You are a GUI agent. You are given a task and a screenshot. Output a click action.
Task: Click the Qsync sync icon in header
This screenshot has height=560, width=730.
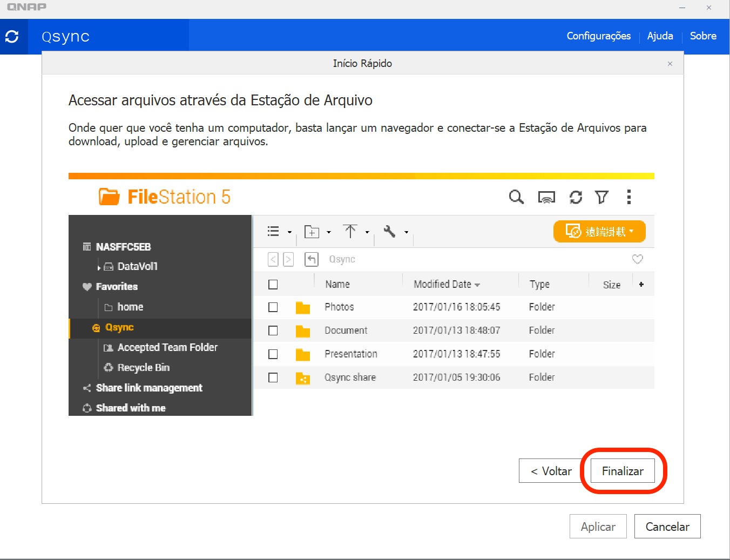point(12,36)
